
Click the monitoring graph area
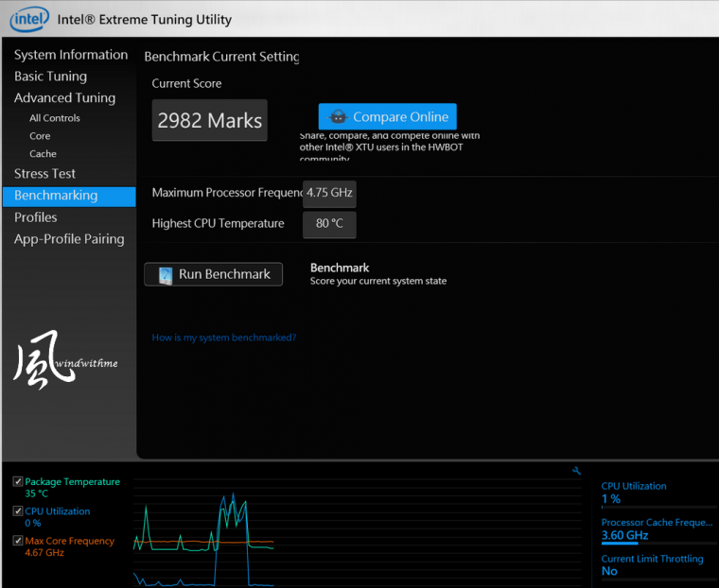click(358, 531)
